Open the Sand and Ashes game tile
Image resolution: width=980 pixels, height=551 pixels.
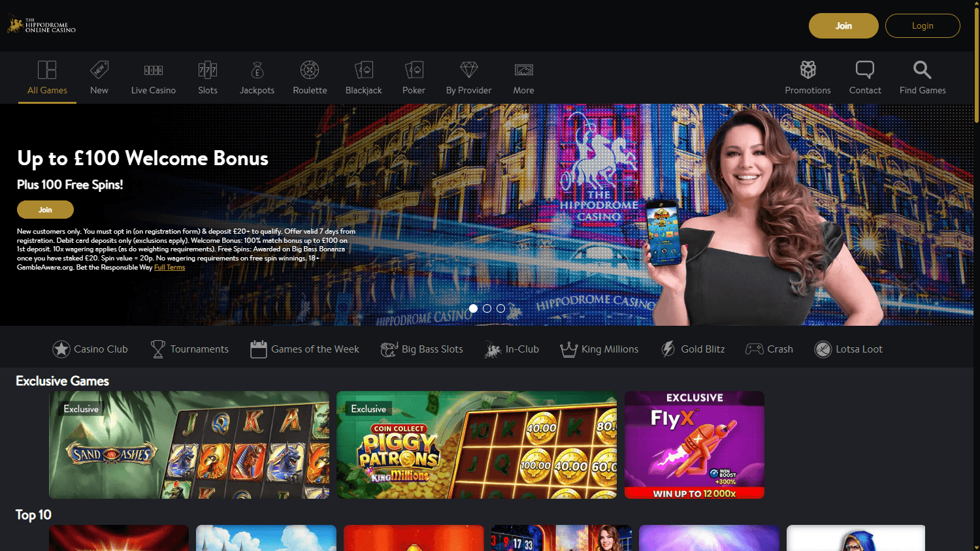click(x=189, y=445)
